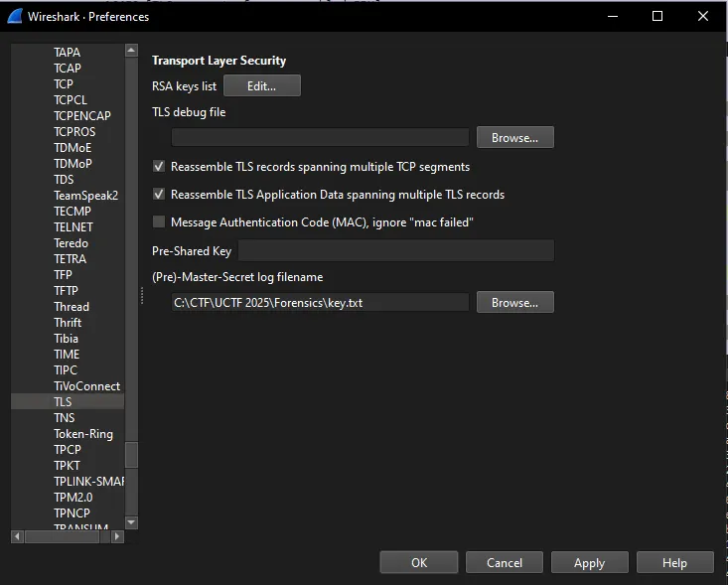Select TFP protocol
This screenshot has width=728, height=585.
(63, 275)
